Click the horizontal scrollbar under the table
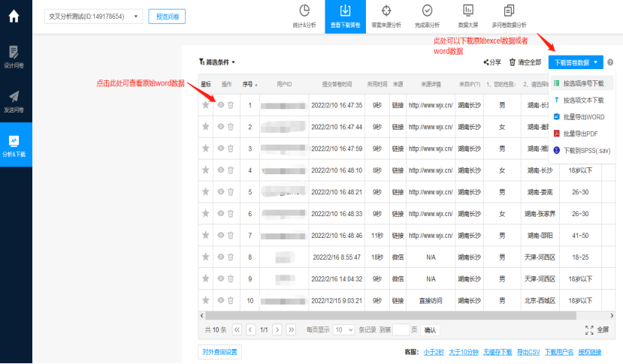The image size is (623, 364). (391, 315)
